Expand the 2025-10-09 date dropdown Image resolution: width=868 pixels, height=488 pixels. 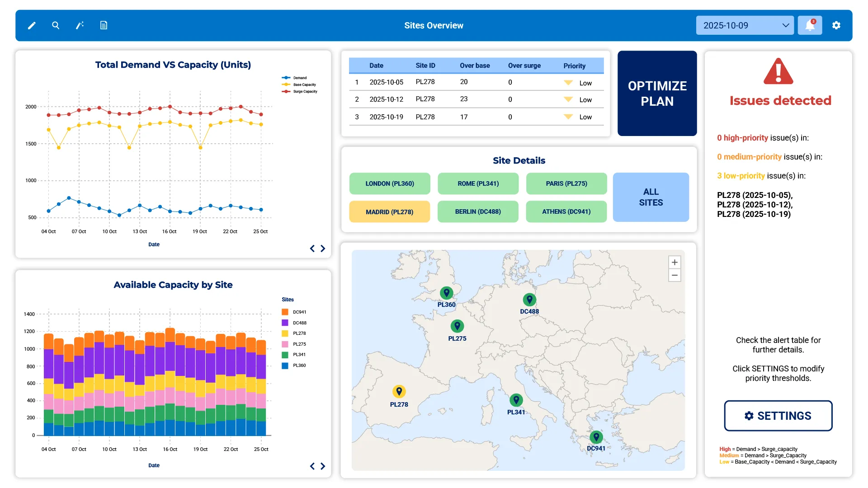click(x=745, y=25)
